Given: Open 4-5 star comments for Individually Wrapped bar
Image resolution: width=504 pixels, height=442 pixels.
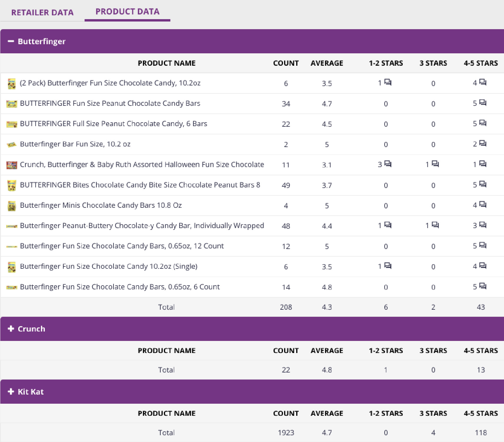Looking at the screenshot, I should point(483,225).
